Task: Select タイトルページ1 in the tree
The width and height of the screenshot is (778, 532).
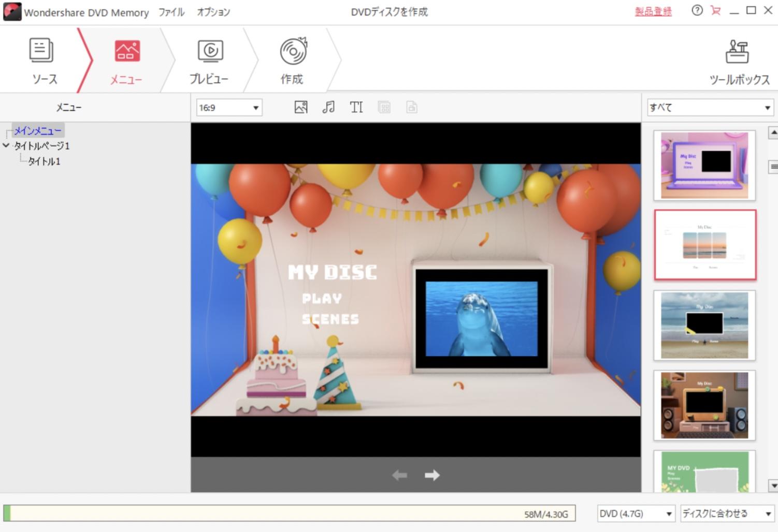Action: [41, 146]
